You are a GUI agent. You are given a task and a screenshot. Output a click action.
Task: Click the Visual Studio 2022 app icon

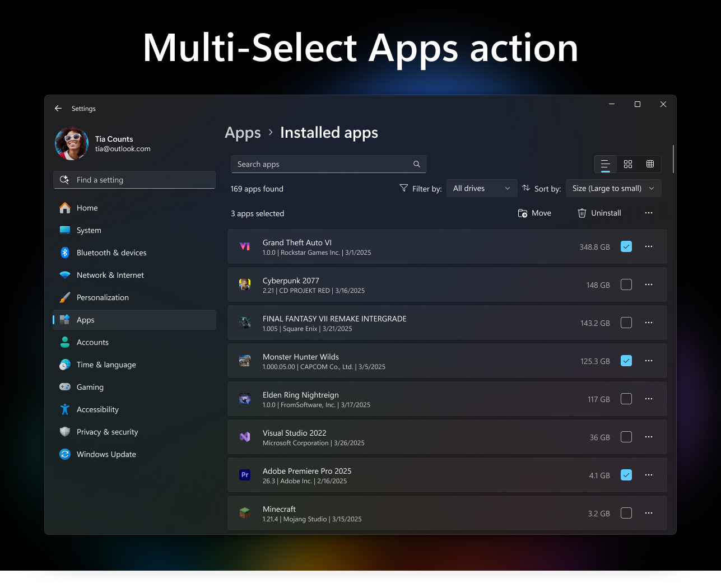pyautogui.click(x=245, y=437)
